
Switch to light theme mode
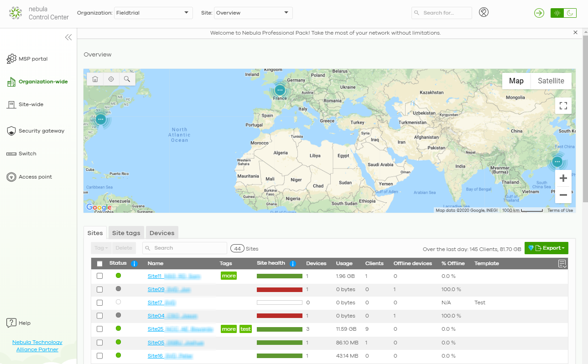point(557,13)
